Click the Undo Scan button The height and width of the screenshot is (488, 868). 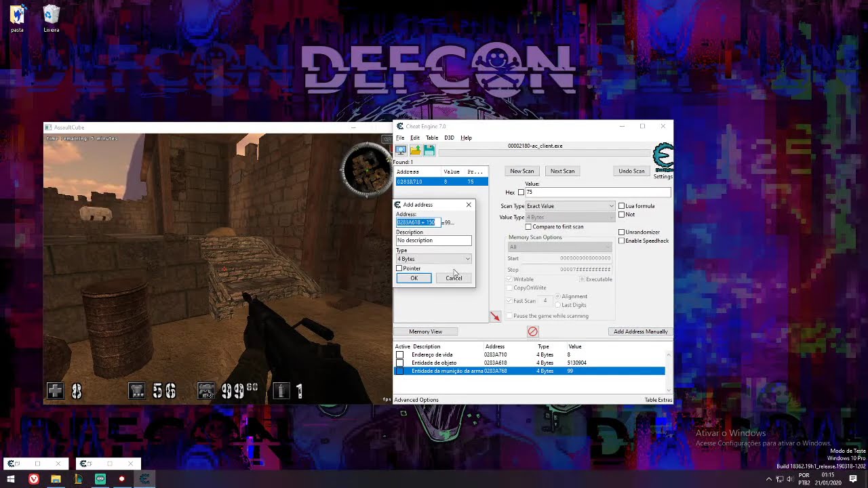pos(631,171)
